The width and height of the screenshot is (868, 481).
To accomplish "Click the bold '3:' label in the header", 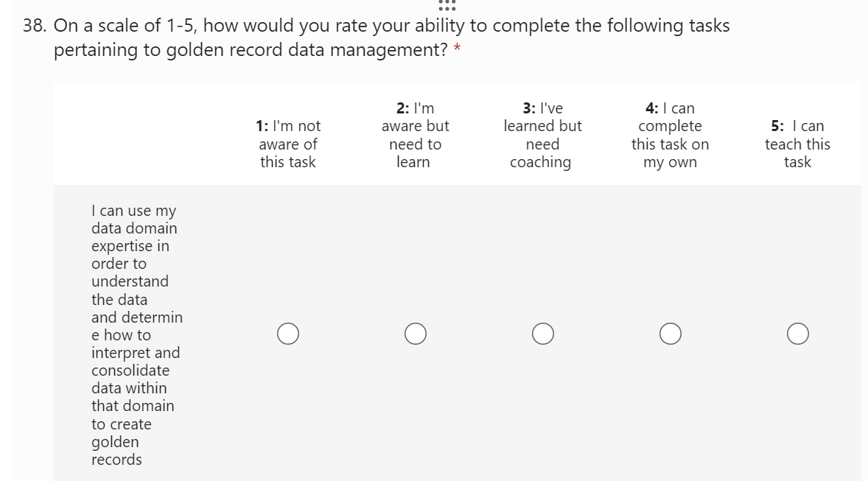I will [x=529, y=108].
